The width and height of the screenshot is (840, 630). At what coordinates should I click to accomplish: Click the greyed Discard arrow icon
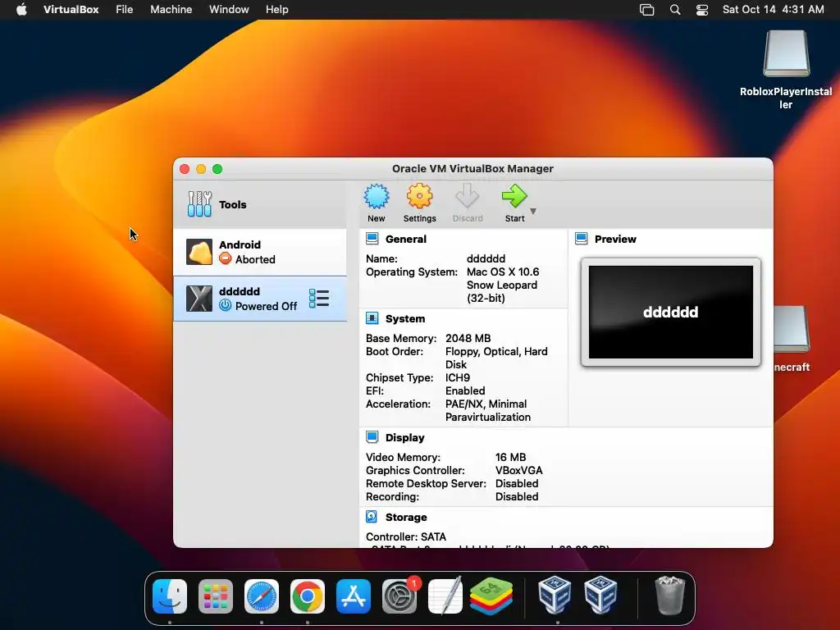(467, 197)
